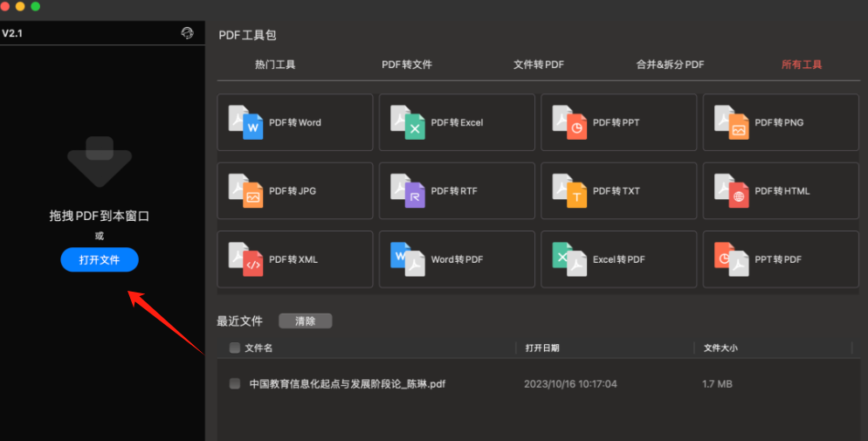Click the PDF转Word label text
The image size is (868, 441).
tap(295, 123)
